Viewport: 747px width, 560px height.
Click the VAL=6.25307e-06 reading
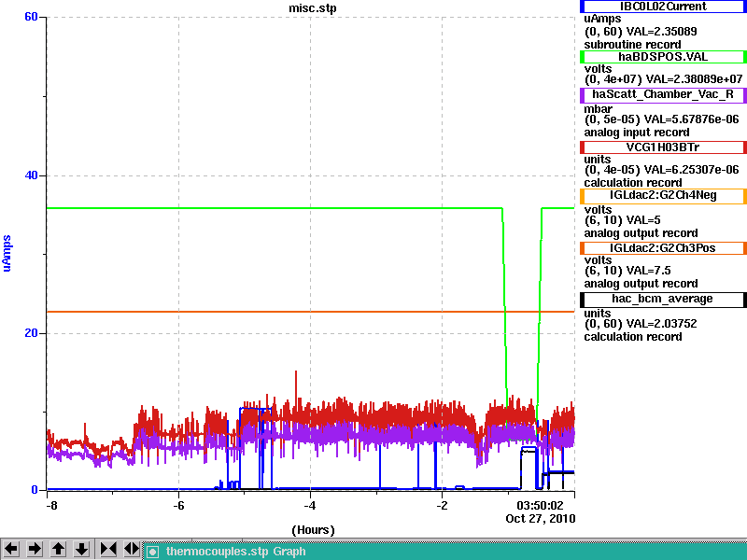[691, 170]
